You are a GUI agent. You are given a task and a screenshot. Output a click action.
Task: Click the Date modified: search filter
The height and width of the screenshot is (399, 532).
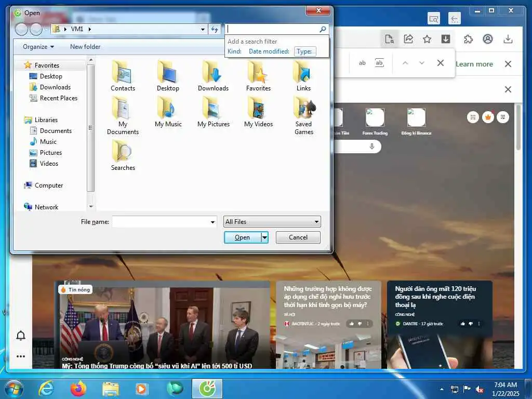[x=269, y=51]
